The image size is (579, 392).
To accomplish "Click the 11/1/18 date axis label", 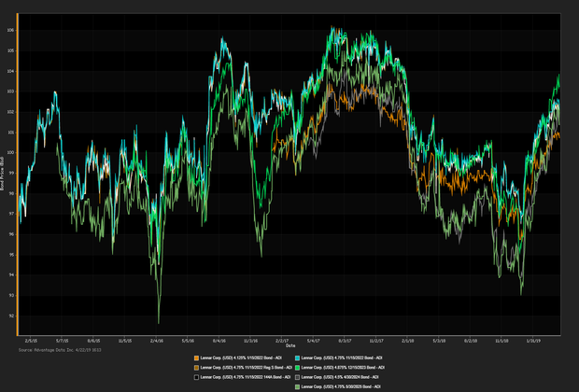I will click(501, 341).
